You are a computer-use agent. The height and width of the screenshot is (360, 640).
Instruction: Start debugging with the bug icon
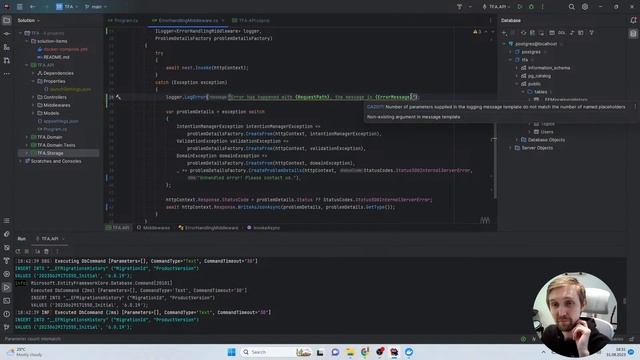pyautogui.click(x=531, y=7)
